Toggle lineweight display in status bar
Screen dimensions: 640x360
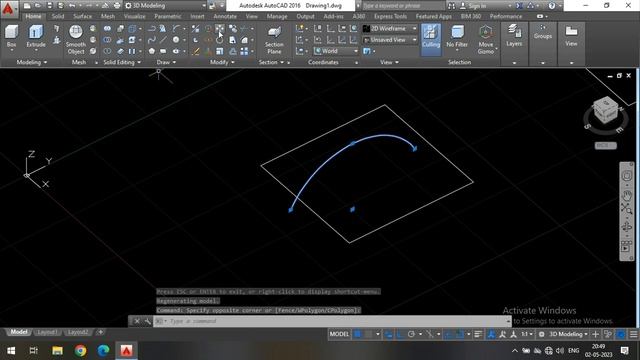pos(478,334)
